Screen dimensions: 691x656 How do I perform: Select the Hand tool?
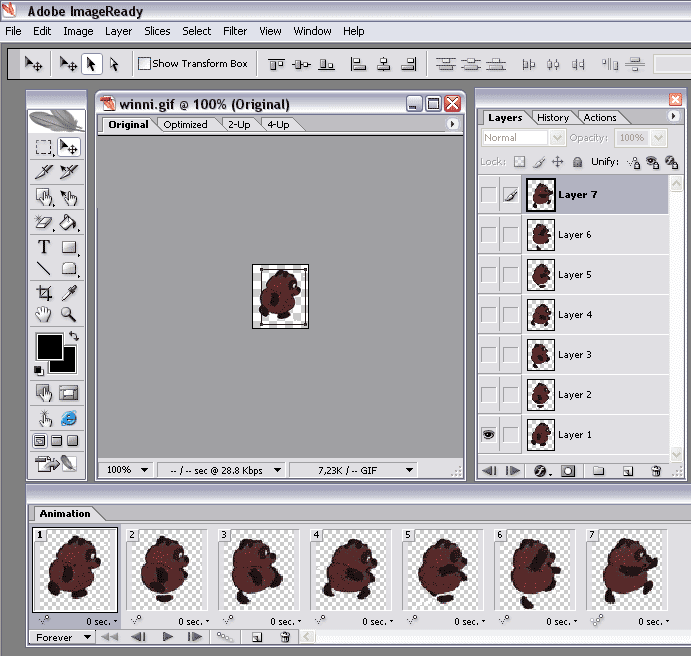(x=44, y=314)
